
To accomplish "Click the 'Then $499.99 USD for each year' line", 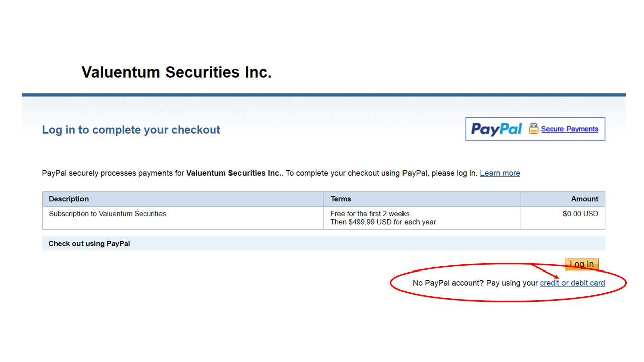I will [x=383, y=222].
